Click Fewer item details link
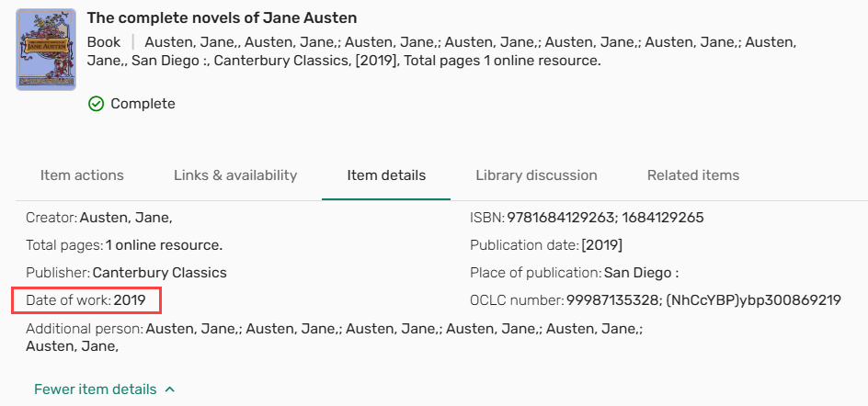This screenshot has height=406, width=868. tap(96, 389)
